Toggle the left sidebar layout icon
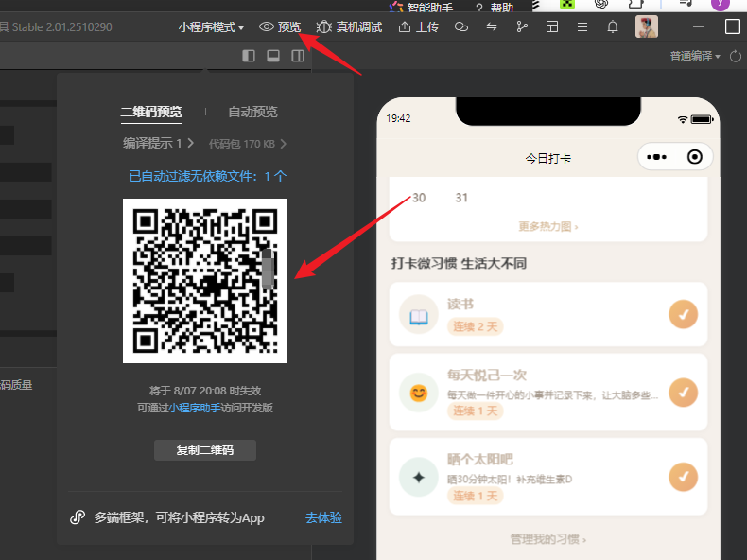Image resolution: width=747 pixels, height=560 pixels. [249, 56]
